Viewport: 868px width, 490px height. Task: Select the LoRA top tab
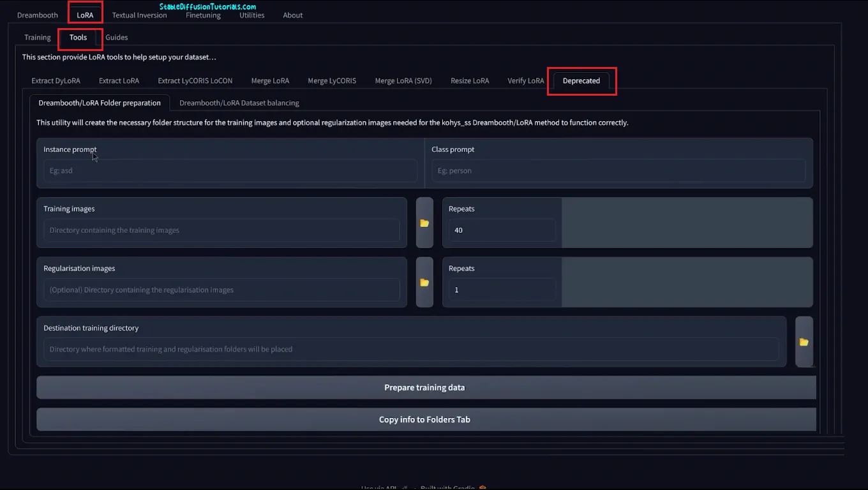point(85,15)
